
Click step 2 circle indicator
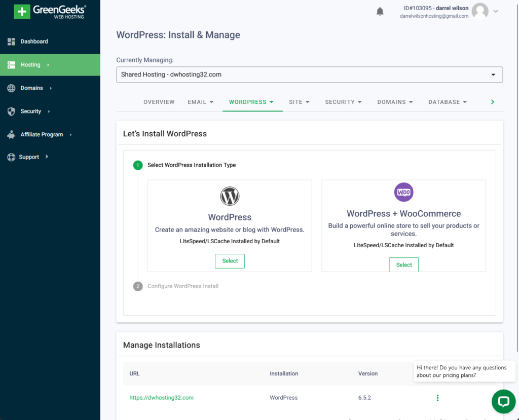[138, 286]
